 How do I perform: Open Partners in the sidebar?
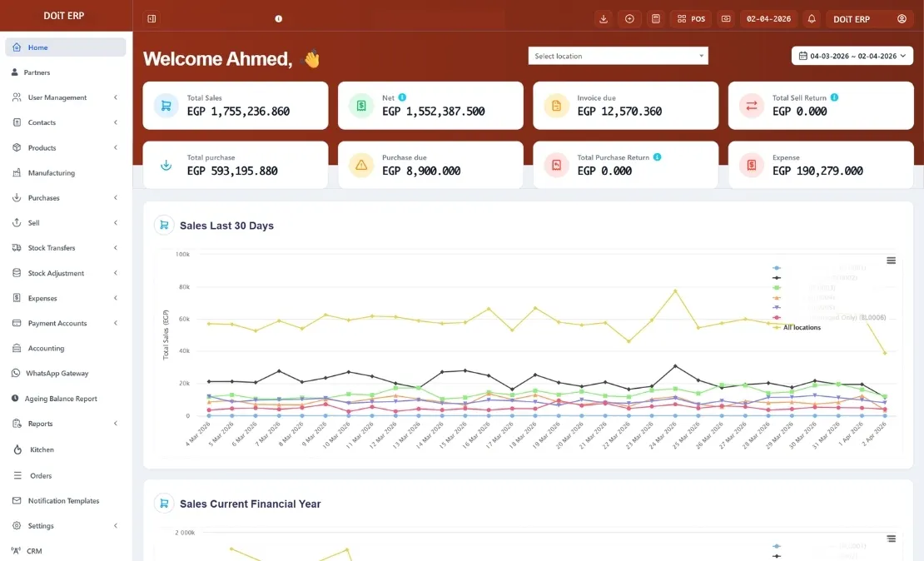(x=37, y=72)
